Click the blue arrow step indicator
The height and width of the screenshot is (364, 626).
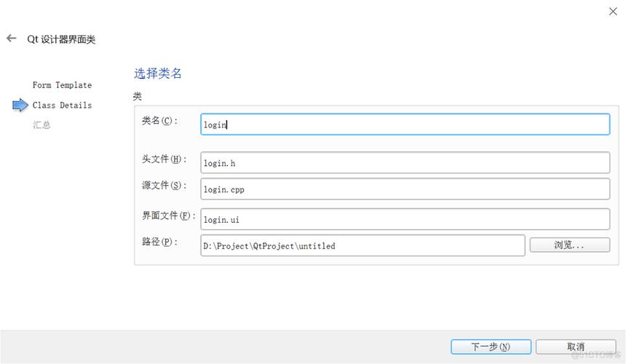(x=20, y=106)
